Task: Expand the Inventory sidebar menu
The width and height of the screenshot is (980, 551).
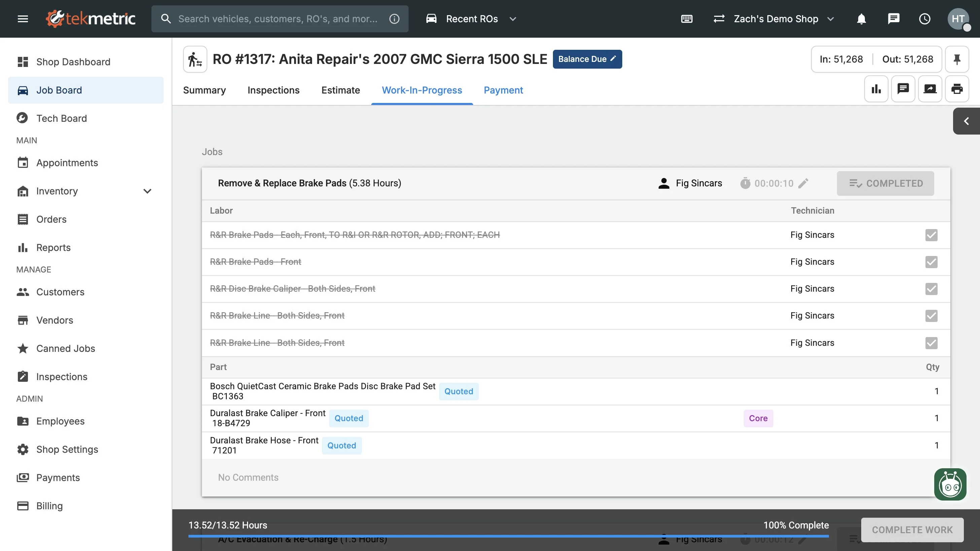Action: 147,191
